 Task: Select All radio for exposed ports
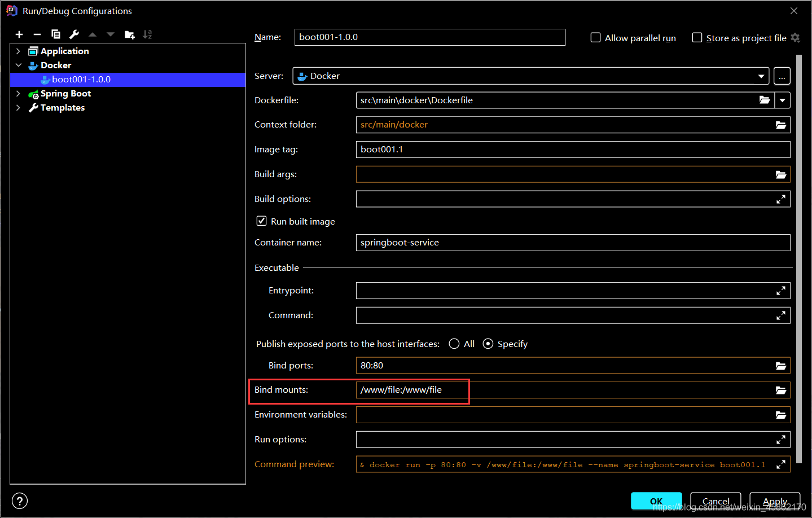coord(454,344)
